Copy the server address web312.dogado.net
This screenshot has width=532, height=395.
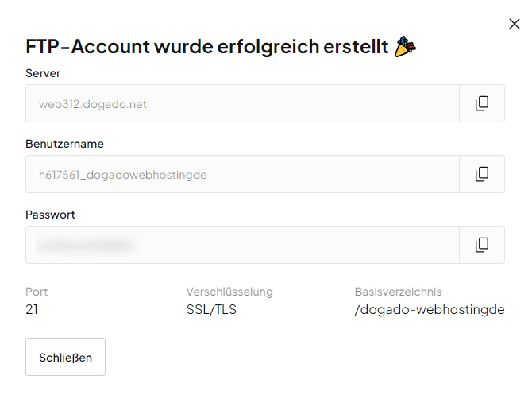click(x=481, y=103)
